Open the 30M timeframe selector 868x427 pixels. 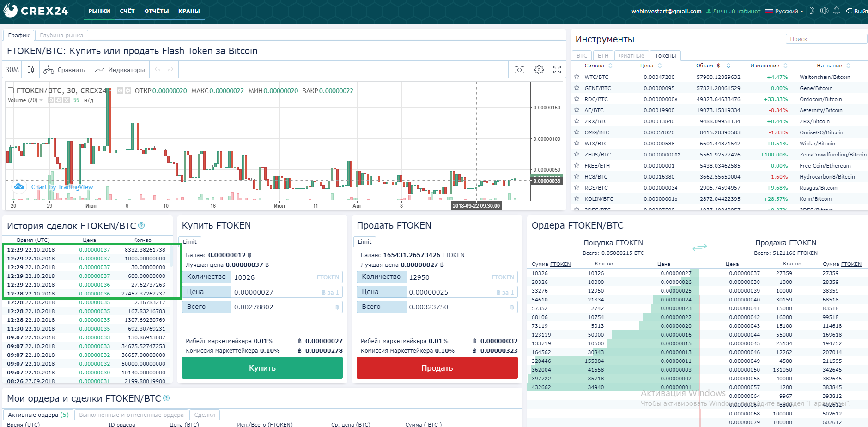[x=12, y=70]
